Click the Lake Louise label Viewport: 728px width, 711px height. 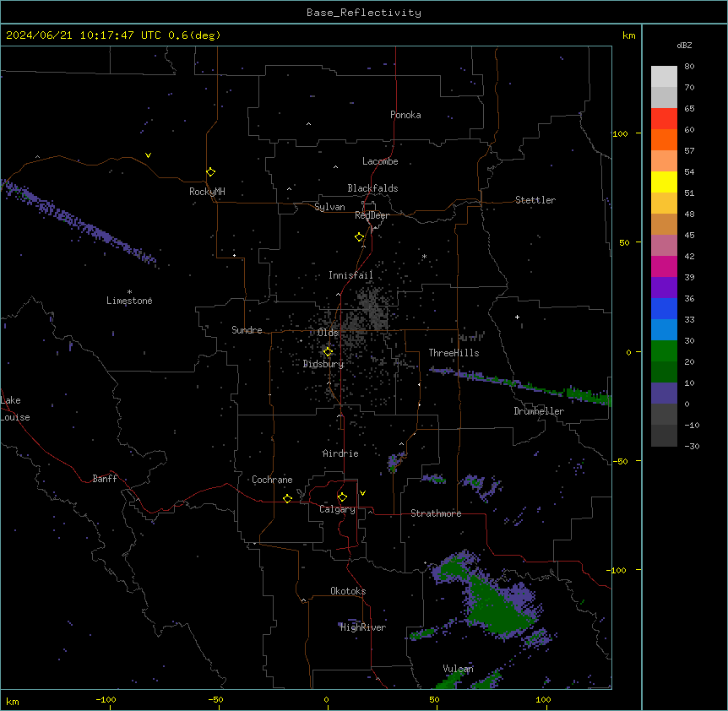point(14,409)
